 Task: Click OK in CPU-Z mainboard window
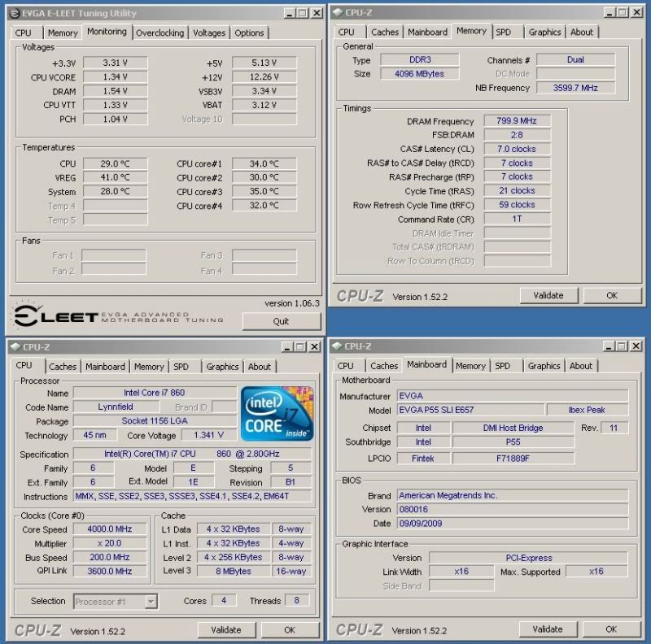click(611, 629)
